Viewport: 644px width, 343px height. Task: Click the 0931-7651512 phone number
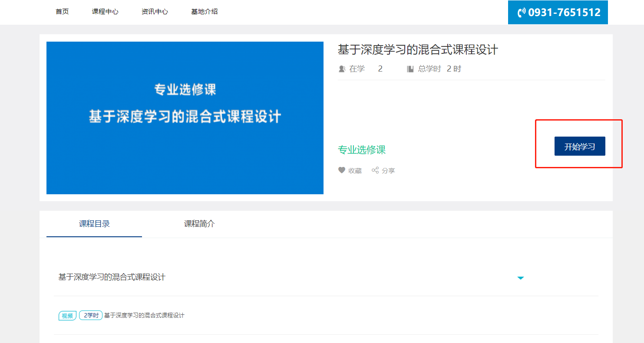(564, 13)
